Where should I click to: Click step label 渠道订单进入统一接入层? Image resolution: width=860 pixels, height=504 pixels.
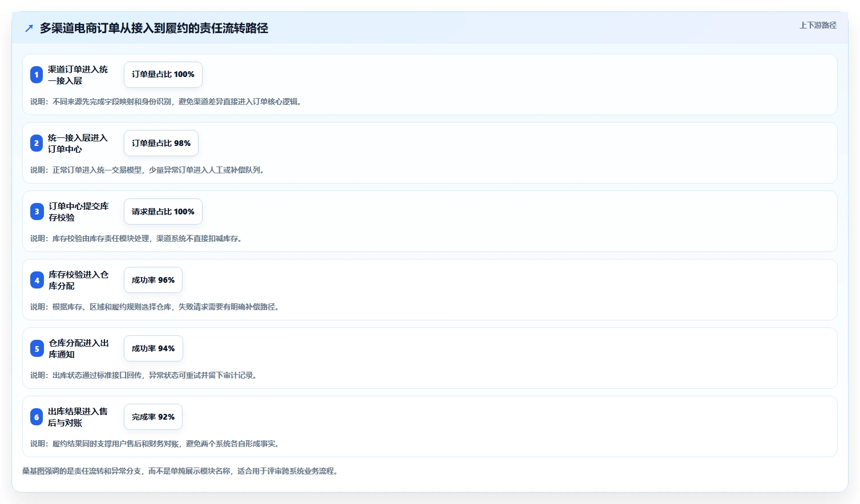pos(78,75)
